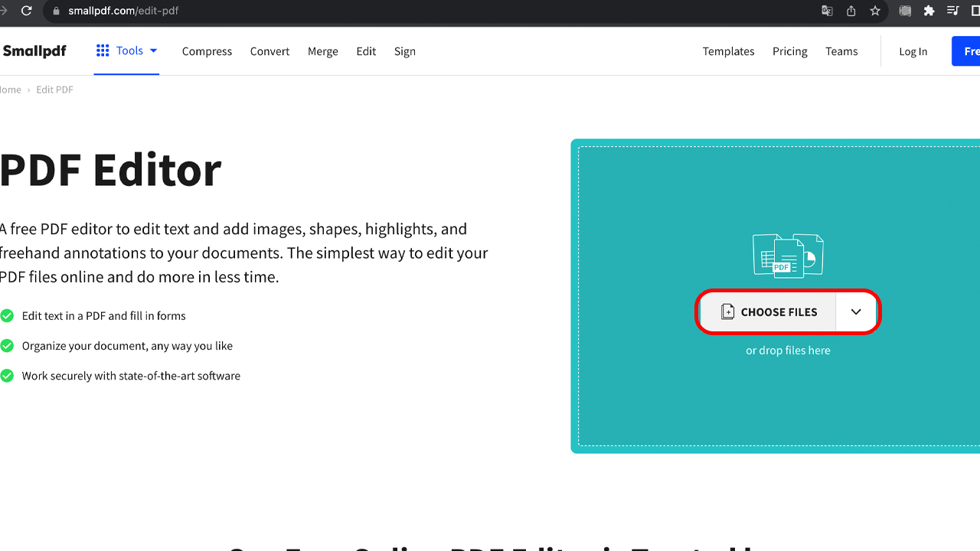Click the Edit PDF breadcrumb
Screen dimensions: 980x551
tap(55, 90)
